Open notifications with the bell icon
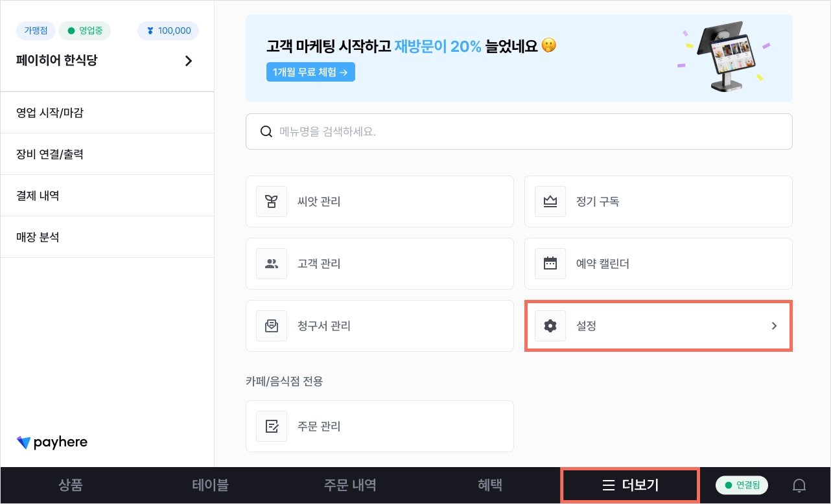The height and width of the screenshot is (504, 831). (x=800, y=485)
